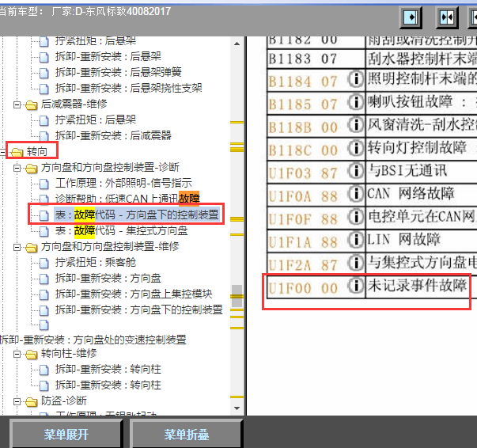Screen dimensions: 477x448
Task: Select 诊断帮助：低速CAN上通讯故障 item
Action: pyautogui.click(x=127, y=199)
